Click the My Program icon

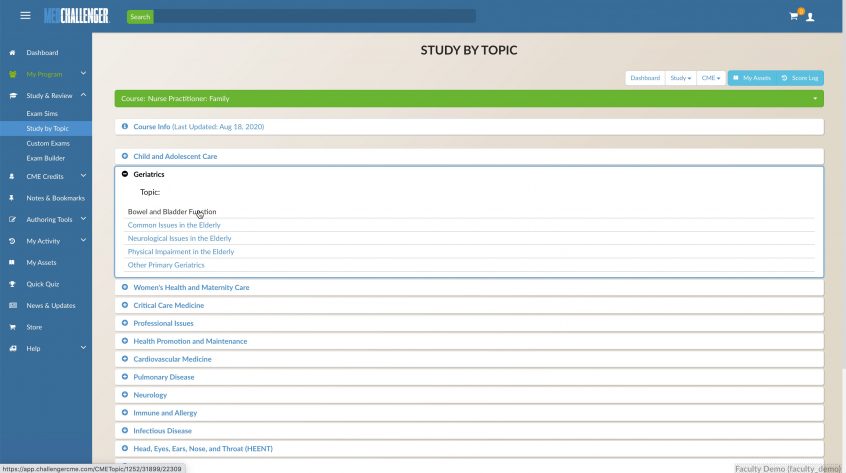point(12,74)
